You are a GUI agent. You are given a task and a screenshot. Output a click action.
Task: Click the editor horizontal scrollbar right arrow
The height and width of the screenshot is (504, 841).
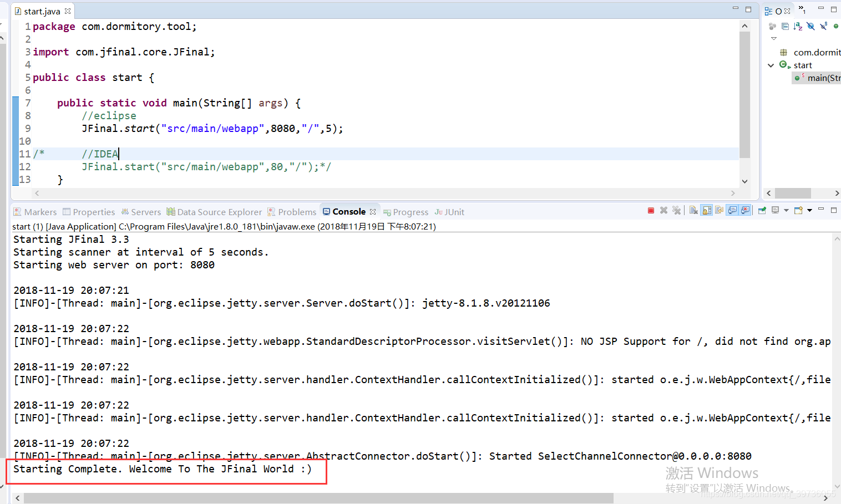pyautogui.click(x=733, y=193)
